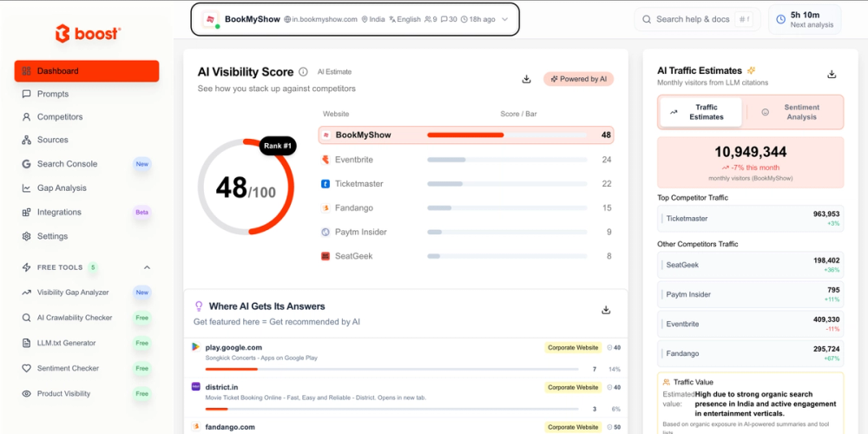Focus the Search help & docs field
868x434 pixels.
pyautogui.click(x=697, y=19)
